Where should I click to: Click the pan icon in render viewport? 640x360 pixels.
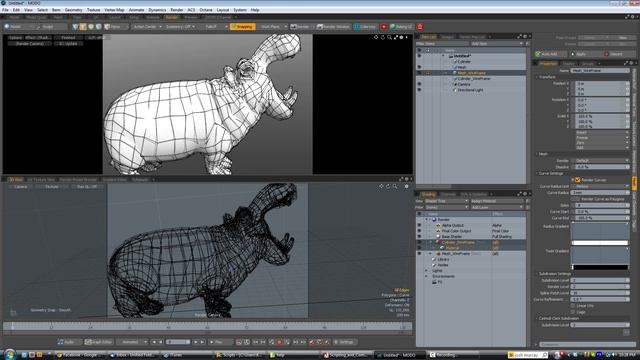pos(376,37)
